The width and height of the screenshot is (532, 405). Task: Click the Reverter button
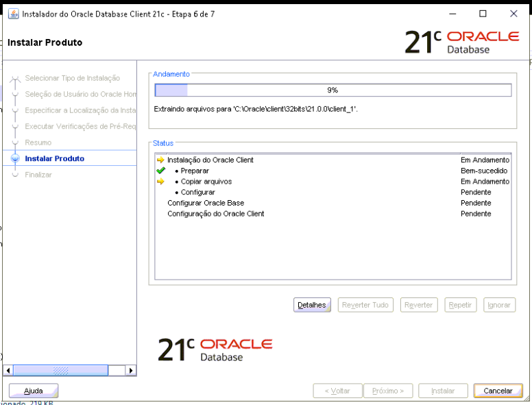tap(419, 305)
